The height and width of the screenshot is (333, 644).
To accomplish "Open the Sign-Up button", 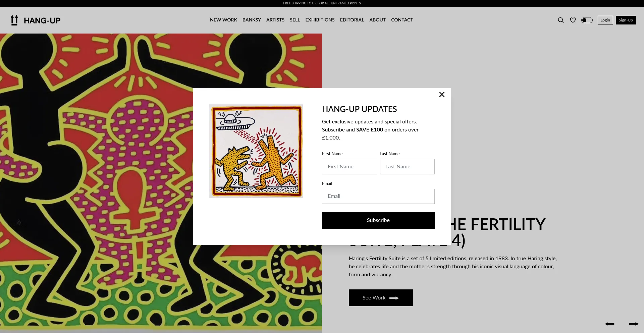I will [x=626, y=20].
